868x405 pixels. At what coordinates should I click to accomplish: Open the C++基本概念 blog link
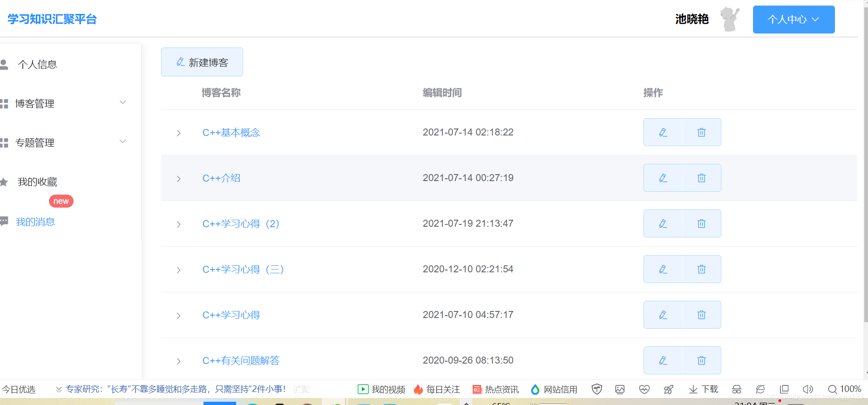click(x=231, y=133)
